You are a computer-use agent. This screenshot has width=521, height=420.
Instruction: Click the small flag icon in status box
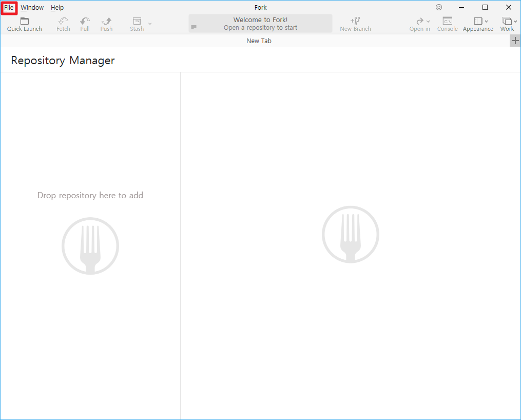[194, 27]
